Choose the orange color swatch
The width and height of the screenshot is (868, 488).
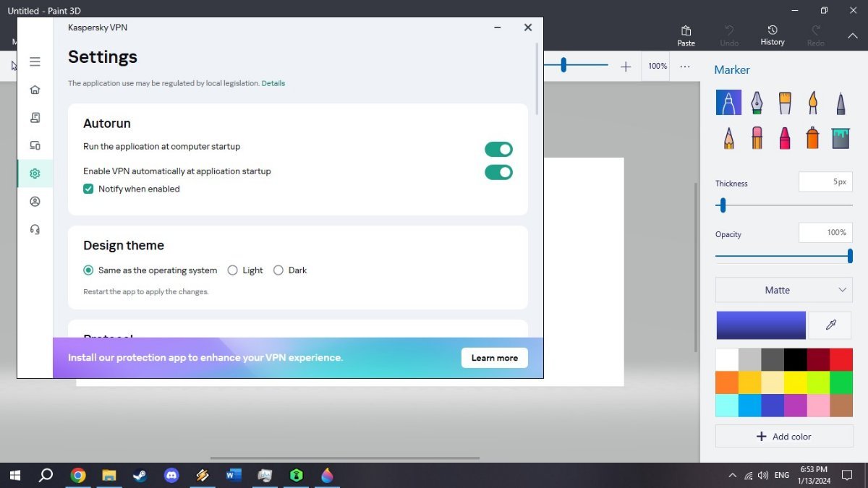pyautogui.click(x=727, y=382)
